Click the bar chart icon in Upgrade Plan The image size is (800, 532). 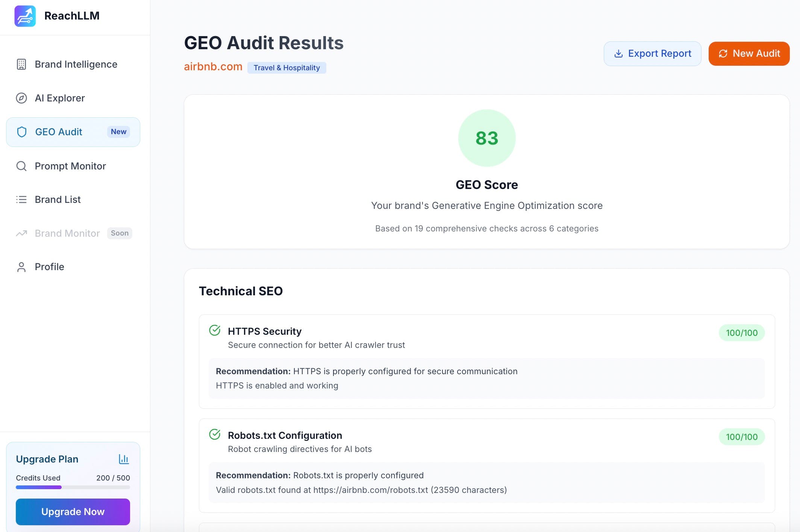pyautogui.click(x=124, y=459)
